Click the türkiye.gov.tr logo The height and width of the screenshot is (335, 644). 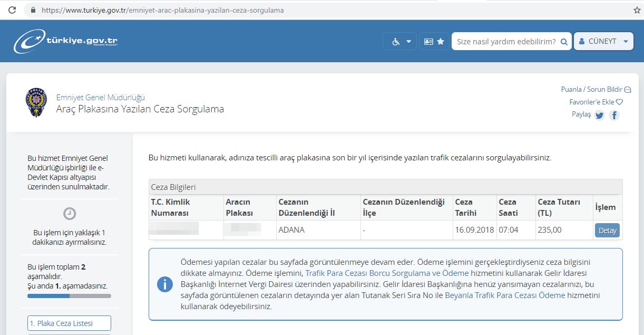(65, 41)
